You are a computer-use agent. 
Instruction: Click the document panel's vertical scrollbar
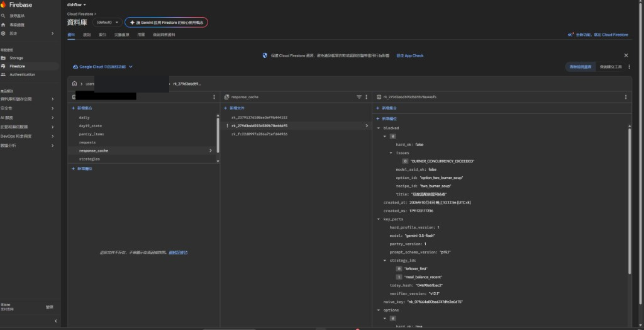[629, 201]
